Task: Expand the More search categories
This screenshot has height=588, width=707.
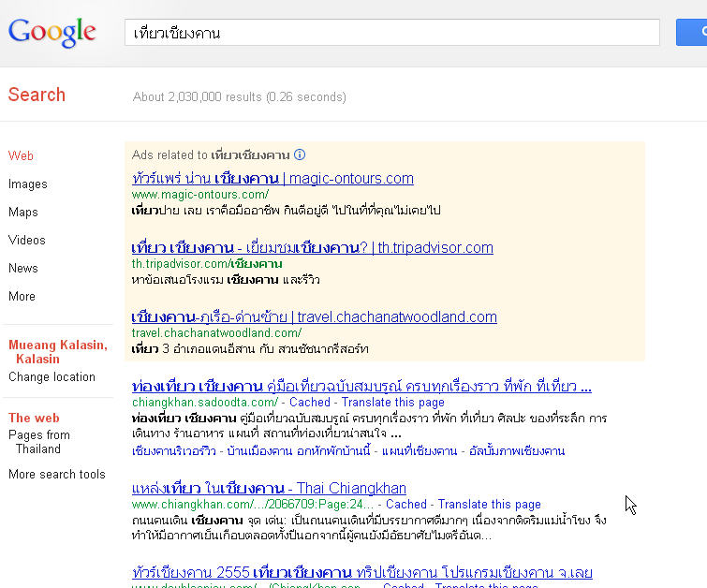Action: (x=22, y=296)
